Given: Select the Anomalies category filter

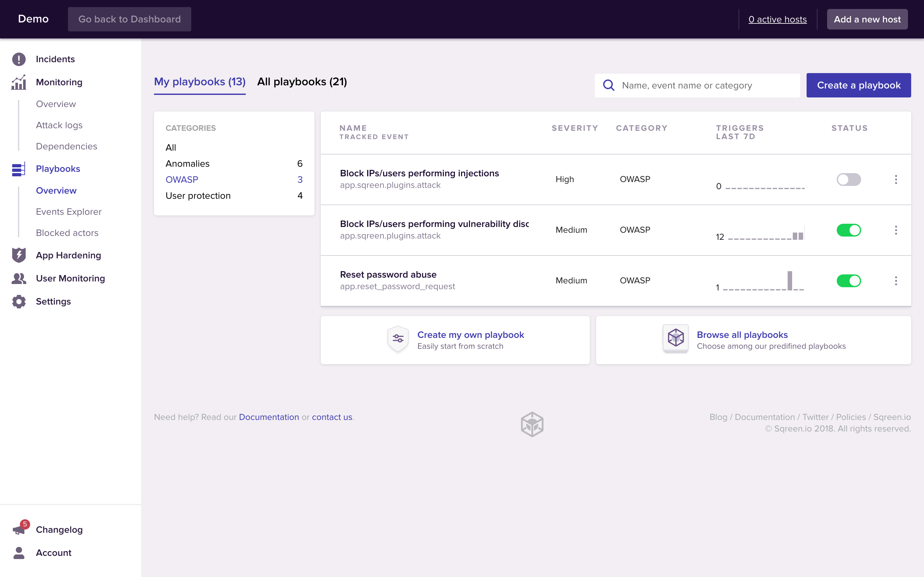Looking at the screenshot, I should coord(187,164).
